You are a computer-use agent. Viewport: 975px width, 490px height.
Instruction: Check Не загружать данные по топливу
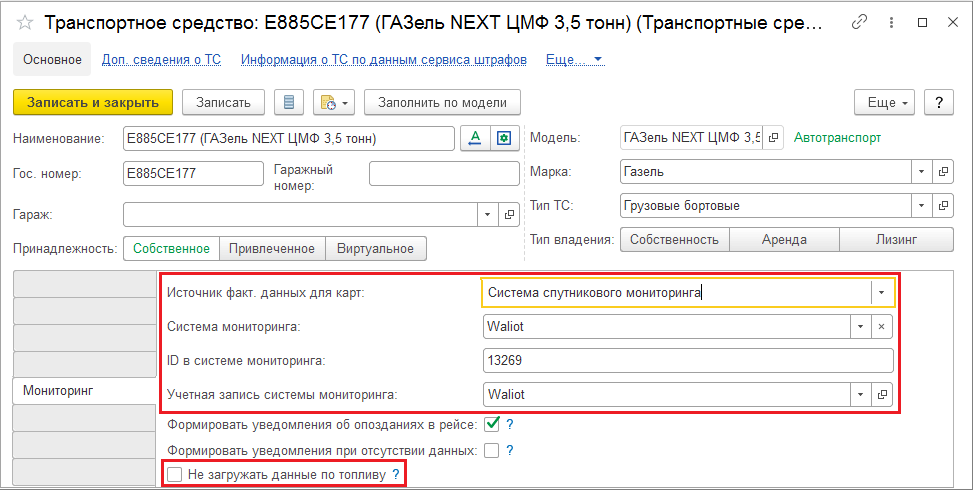click(x=175, y=475)
